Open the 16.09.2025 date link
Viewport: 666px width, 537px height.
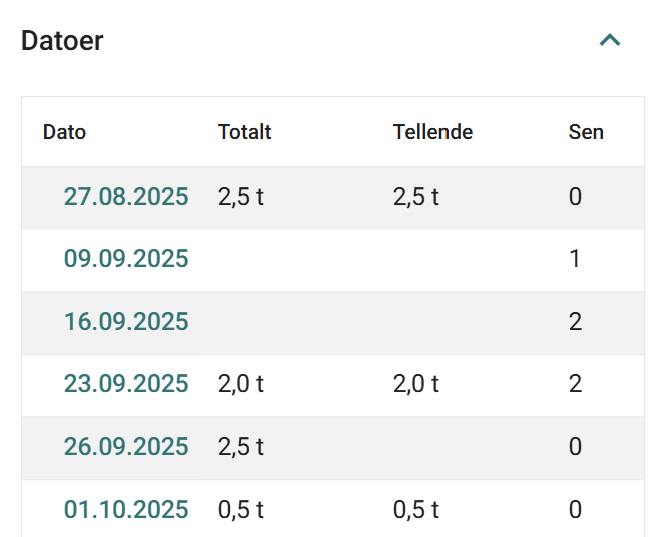click(126, 322)
